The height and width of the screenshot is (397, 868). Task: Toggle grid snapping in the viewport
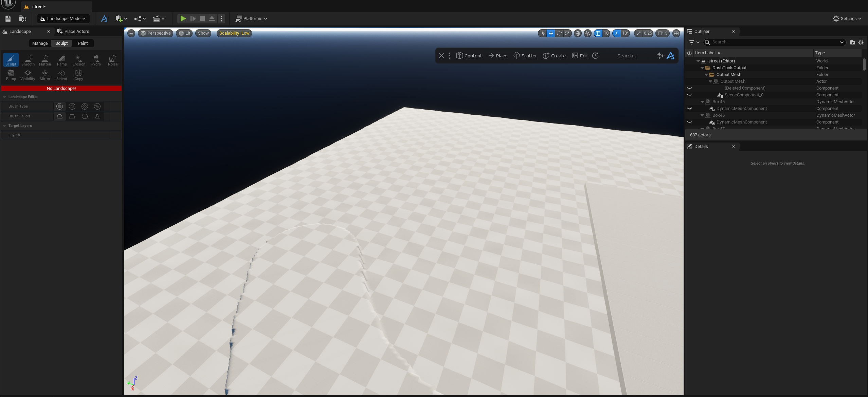pos(598,33)
